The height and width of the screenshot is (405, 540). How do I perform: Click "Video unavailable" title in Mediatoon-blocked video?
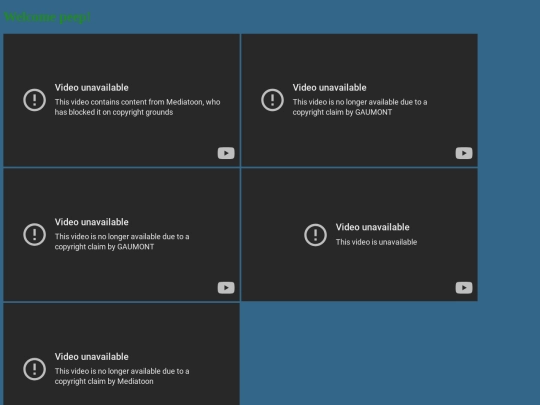(92, 87)
